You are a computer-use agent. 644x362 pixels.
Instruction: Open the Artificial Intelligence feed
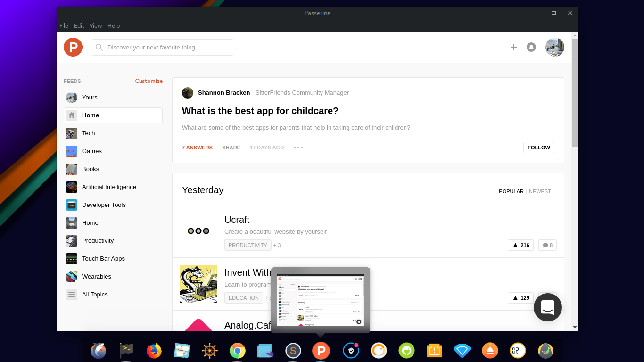pyautogui.click(x=113, y=187)
